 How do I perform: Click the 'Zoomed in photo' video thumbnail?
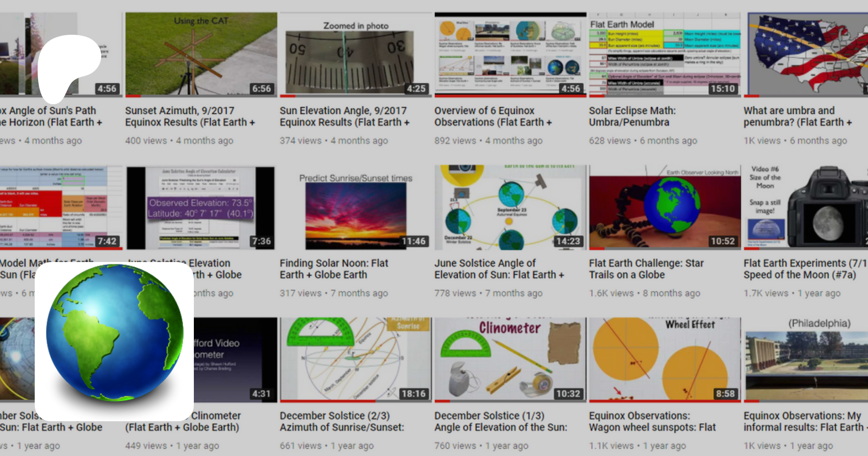tap(355, 54)
